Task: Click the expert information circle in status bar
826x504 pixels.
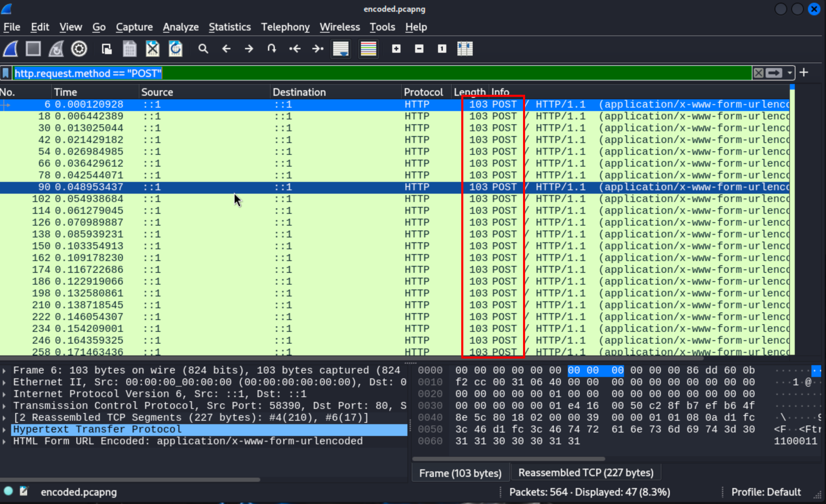Action: click(8, 491)
